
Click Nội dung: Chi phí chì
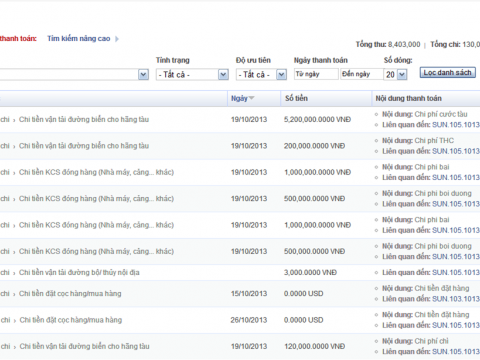click(415, 341)
